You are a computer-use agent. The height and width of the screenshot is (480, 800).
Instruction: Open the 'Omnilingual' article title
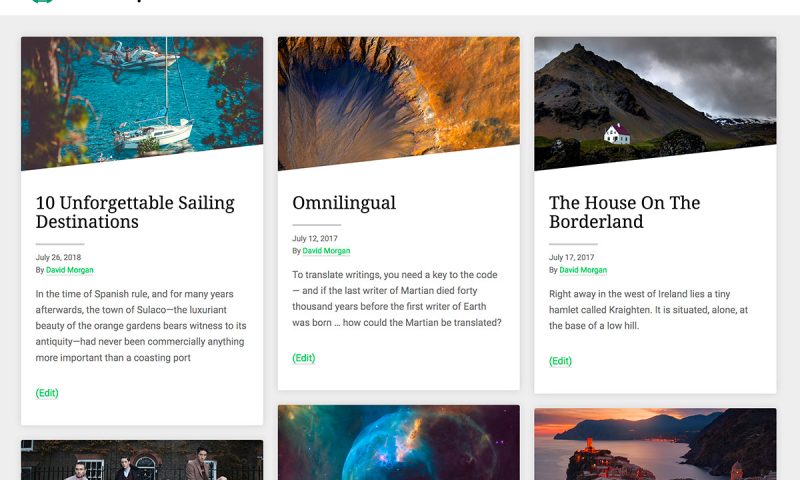click(344, 203)
